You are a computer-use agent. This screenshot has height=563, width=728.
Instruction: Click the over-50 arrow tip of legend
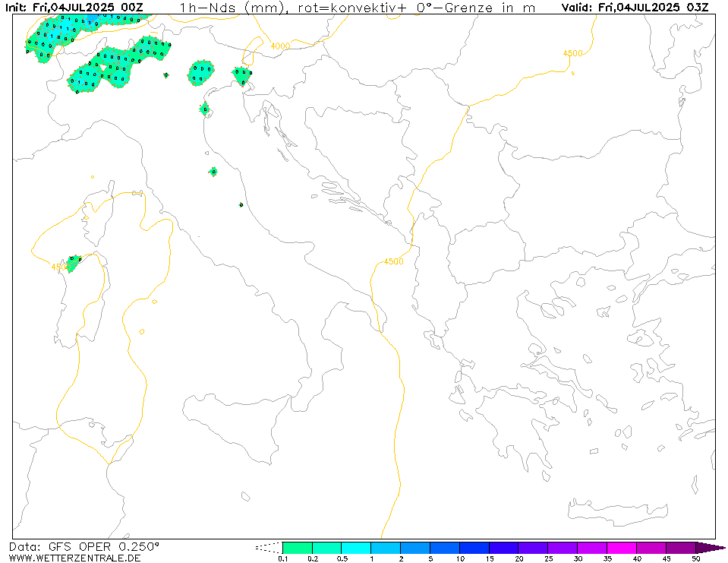(x=711, y=548)
